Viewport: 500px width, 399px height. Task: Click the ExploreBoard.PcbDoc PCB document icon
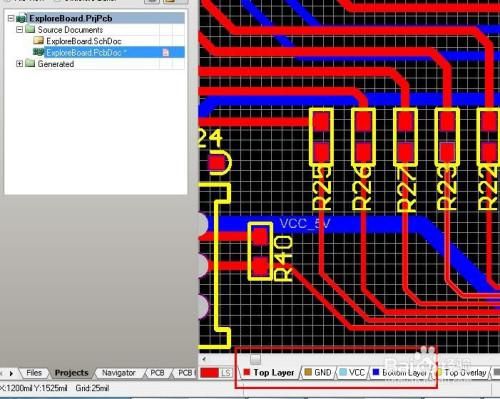point(39,52)
